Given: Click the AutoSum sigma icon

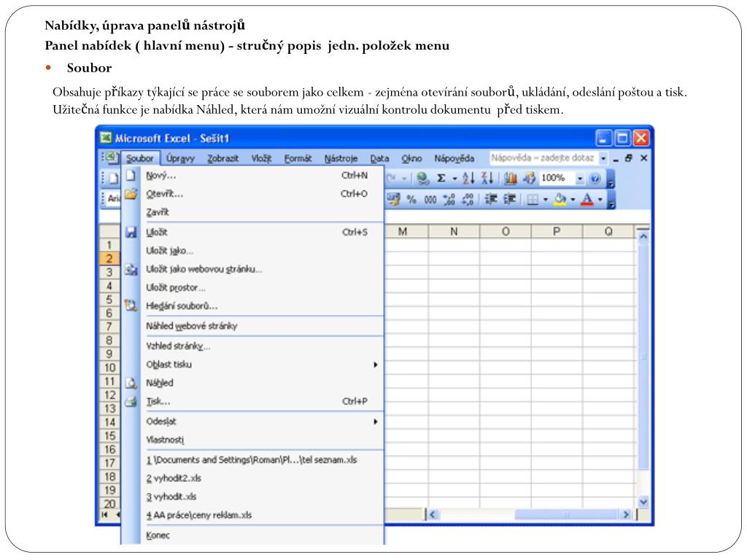Looking at the screenshot, I should click(x=441, y=179).
